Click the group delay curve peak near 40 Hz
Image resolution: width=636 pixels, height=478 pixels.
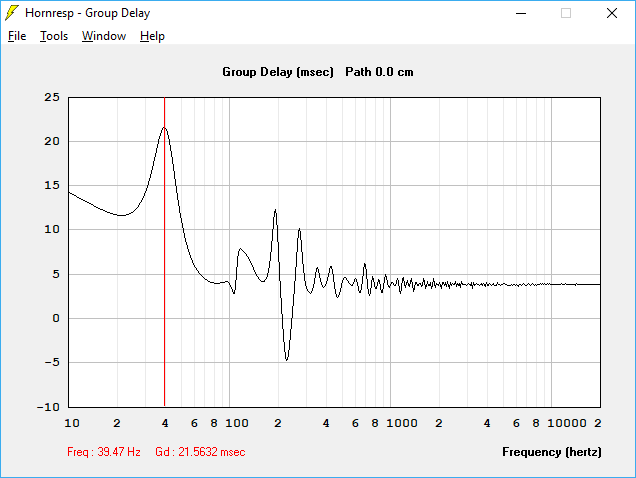[164, 127]
